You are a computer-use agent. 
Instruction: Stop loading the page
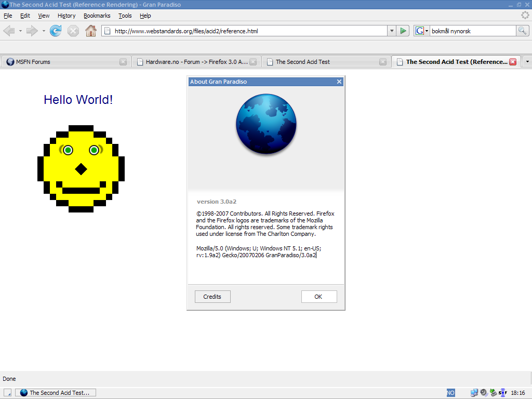coord(73,31)
